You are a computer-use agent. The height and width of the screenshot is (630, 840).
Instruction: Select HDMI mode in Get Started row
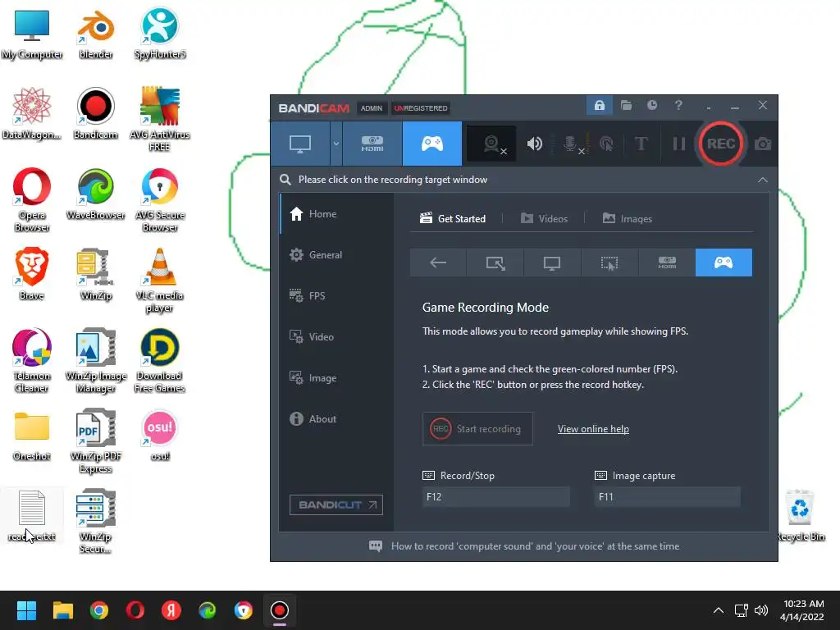coord(667,262)
